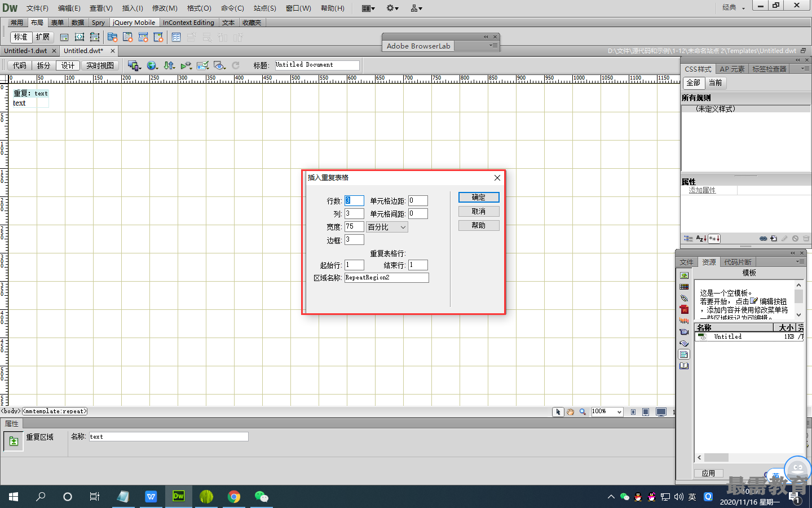The image size is (812, 508).
Task: Open Multiscreen preview dropdown icon
Action: tap(134, 65)
